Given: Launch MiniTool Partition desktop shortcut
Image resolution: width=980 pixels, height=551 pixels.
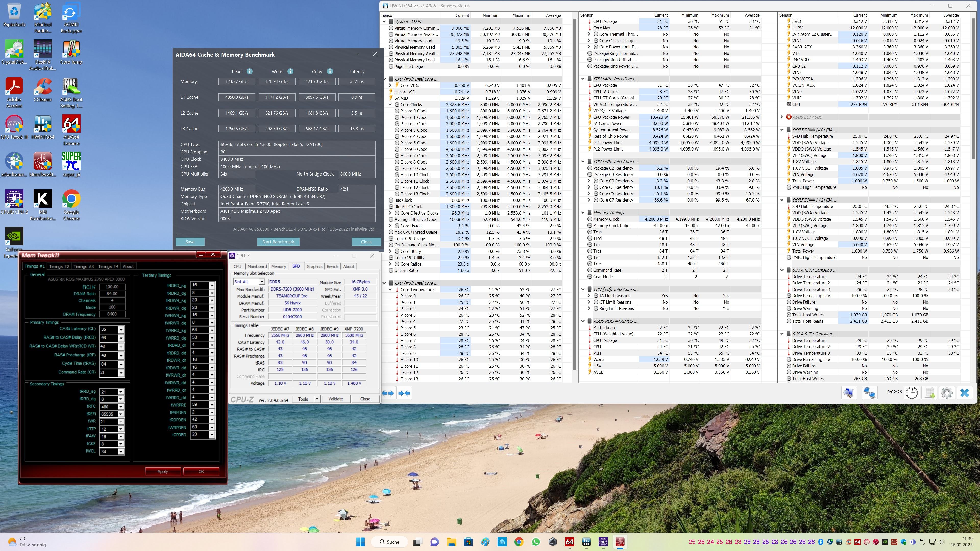Looking at the screenshot, I should 43,18.
